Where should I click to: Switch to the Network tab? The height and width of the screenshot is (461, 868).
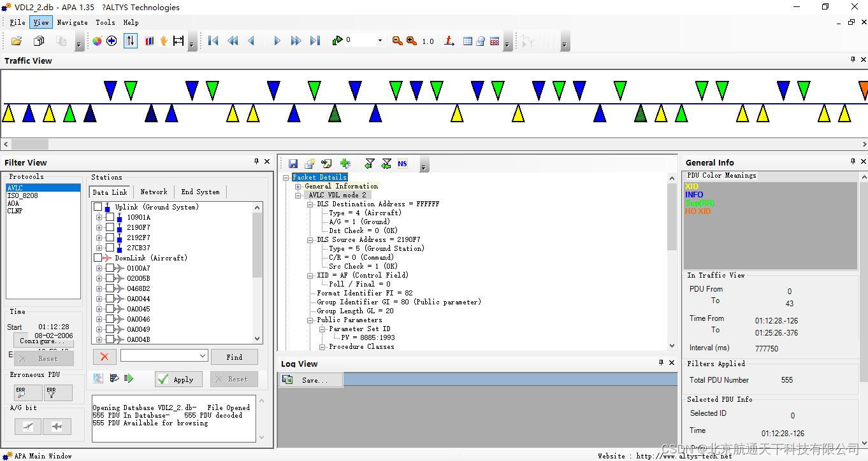pyautogui.click(x=154, y=192)
